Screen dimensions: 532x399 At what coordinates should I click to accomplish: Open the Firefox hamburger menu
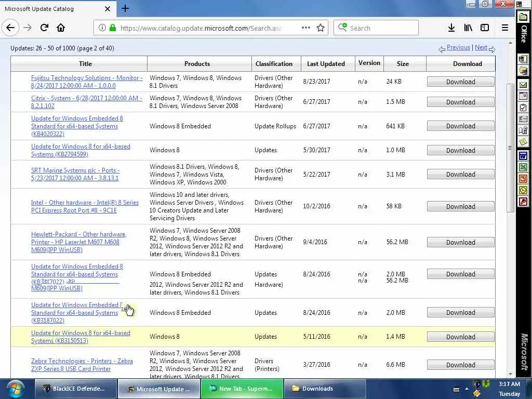click(x=505, y=28)
